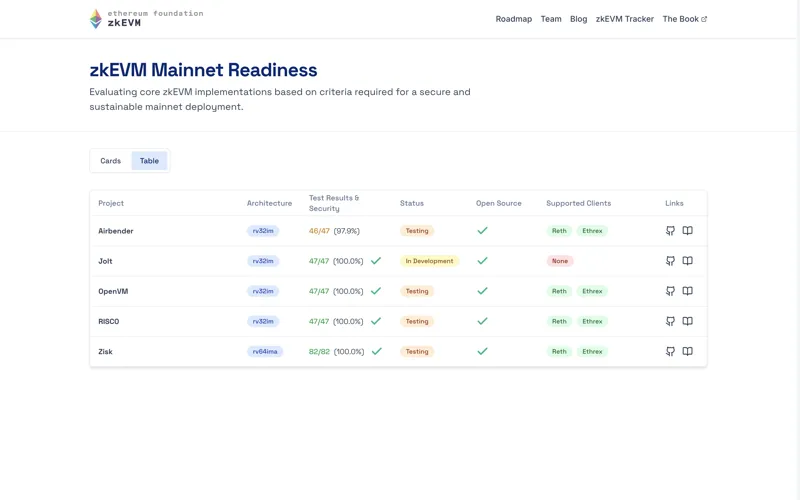Open the Roadmap page
This screenshot has width=800, height=500.
click(513, 19)
